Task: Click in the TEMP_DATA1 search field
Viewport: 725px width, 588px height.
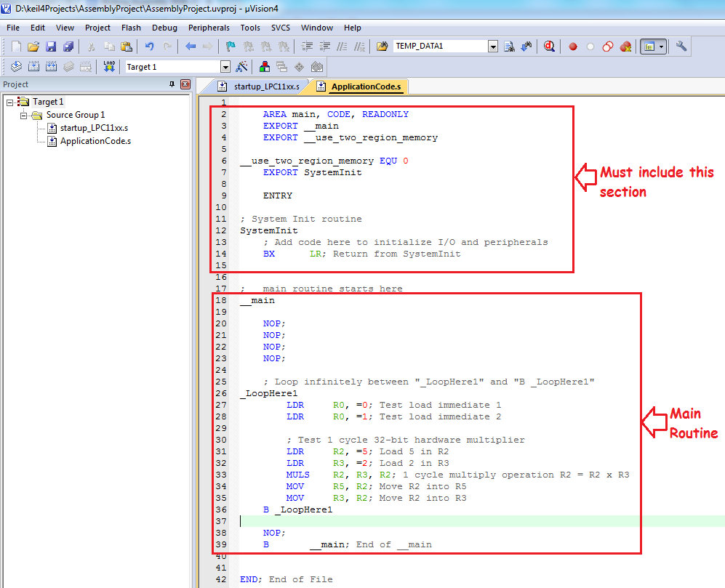Action: [x=441, y=47]
